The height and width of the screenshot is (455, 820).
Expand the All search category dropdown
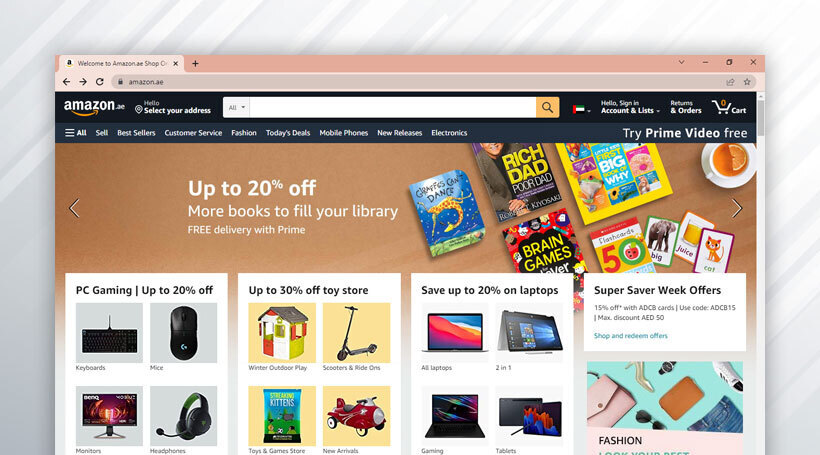click(x=236, y=107)
